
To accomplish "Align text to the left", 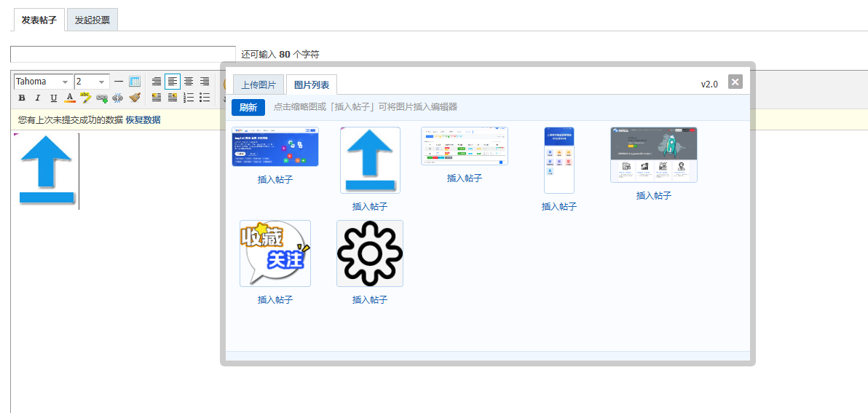I will (173, 82).
